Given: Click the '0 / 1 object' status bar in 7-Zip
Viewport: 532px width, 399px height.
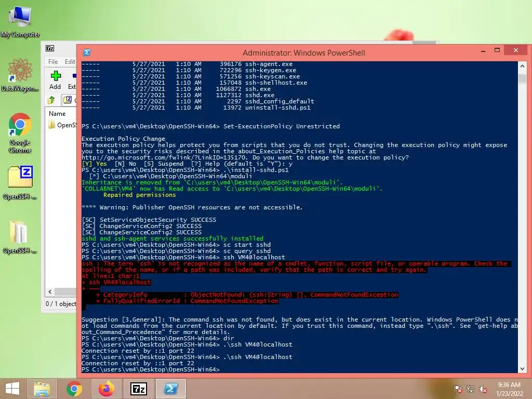Looking at the screenshot, I should coord(61,303).
